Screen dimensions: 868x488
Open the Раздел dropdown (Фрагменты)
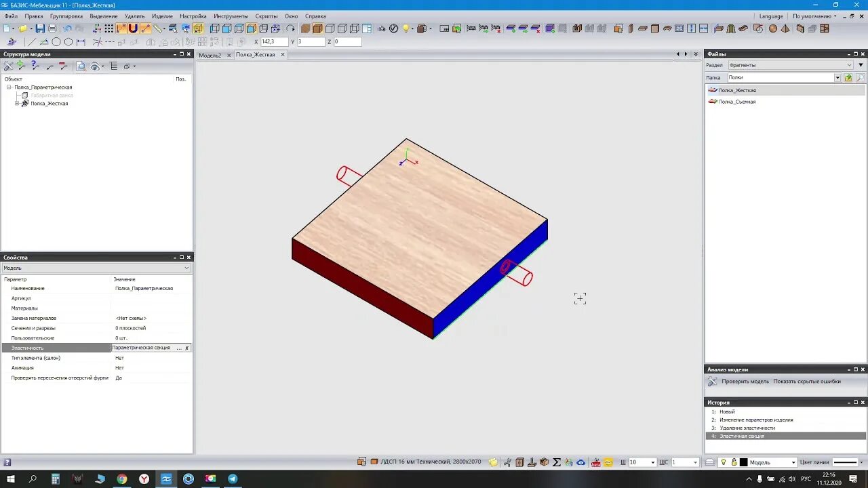(x=790, y=65)
